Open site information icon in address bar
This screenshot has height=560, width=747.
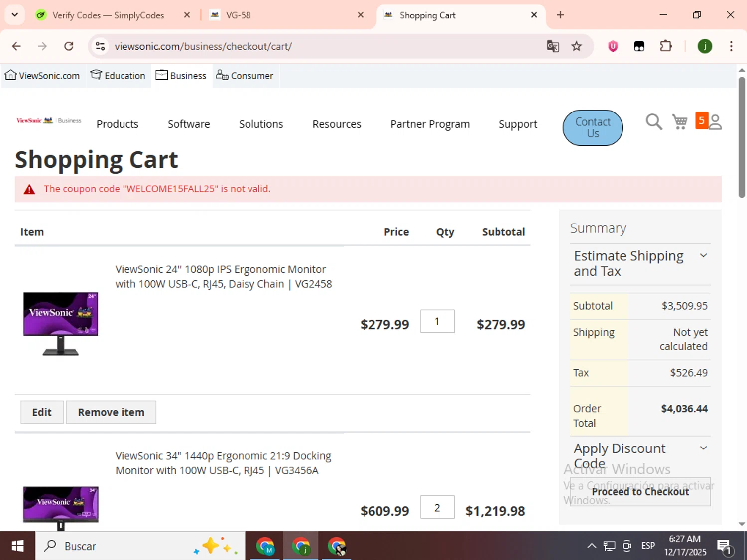[x=100, y=46]
